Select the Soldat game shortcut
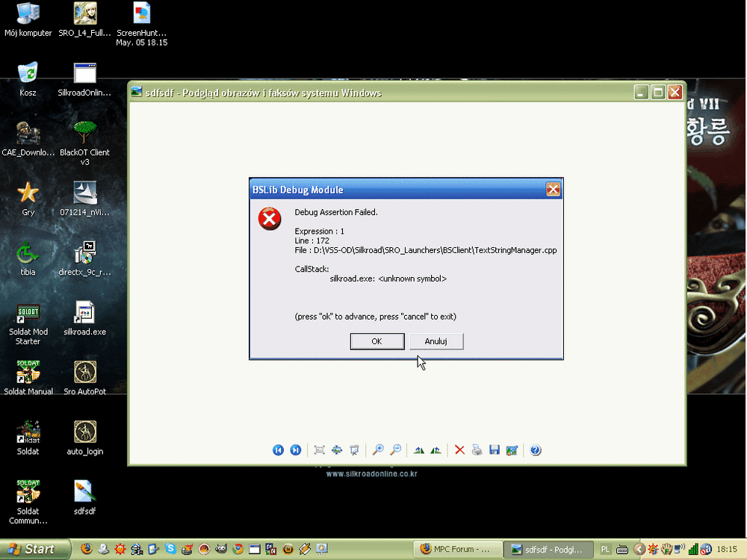The height and width of the screenshot is (560, 747). (28, 438)
